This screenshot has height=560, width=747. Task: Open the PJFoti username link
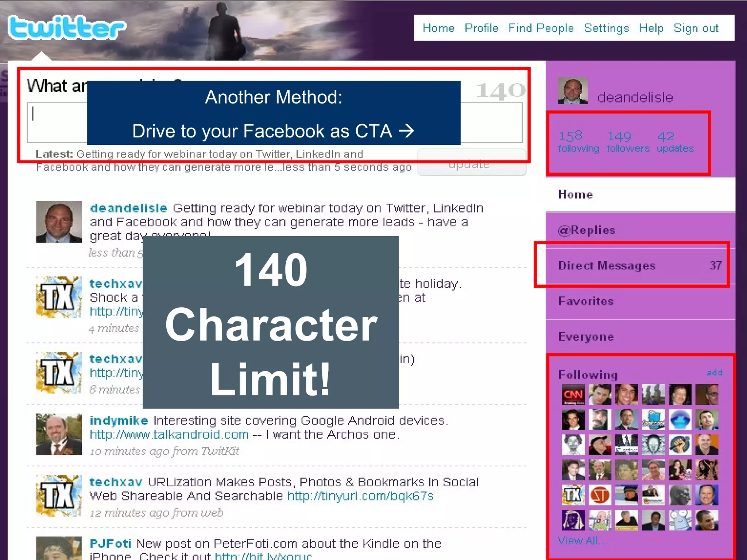(x=111, y=544)
